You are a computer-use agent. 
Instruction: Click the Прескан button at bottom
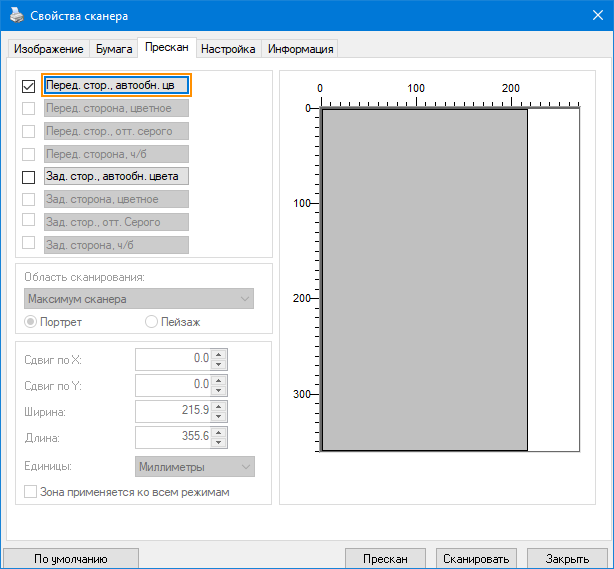pyautogui.click(x=385, y=558)
